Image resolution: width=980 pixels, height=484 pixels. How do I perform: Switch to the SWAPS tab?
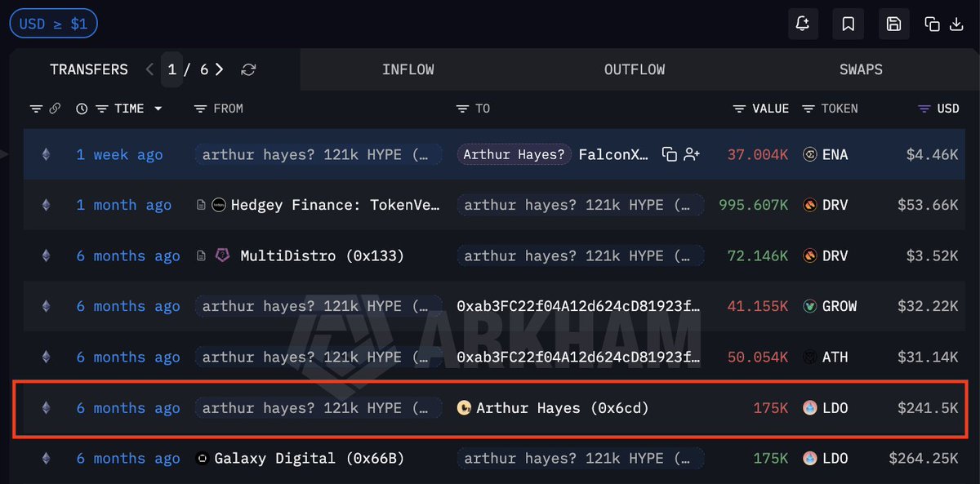click(861, 70)
